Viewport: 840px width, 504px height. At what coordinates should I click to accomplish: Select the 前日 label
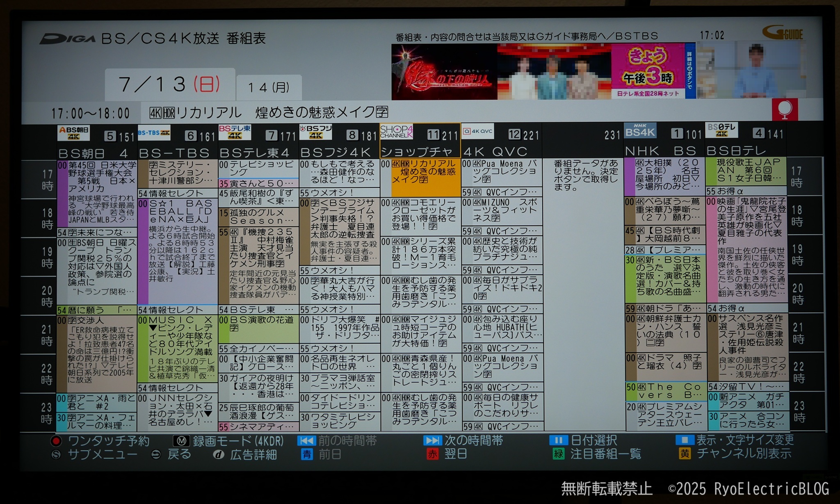point(330,454)
